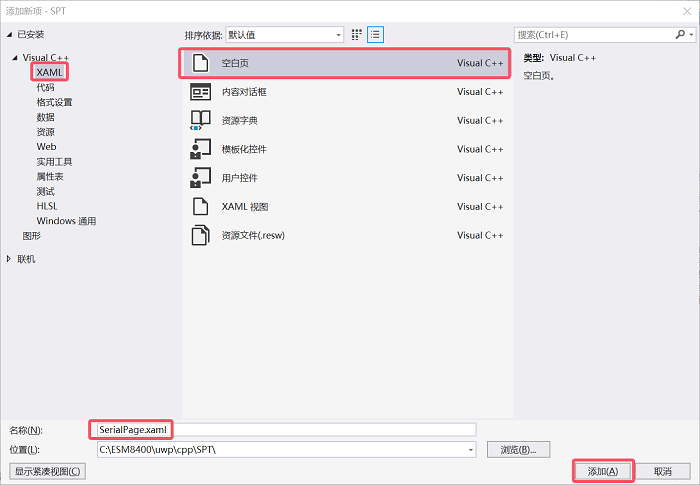The width and height of the screenshot is (700, 485).
Task: Click the search magnifier icon
Action: click(680, 34)
